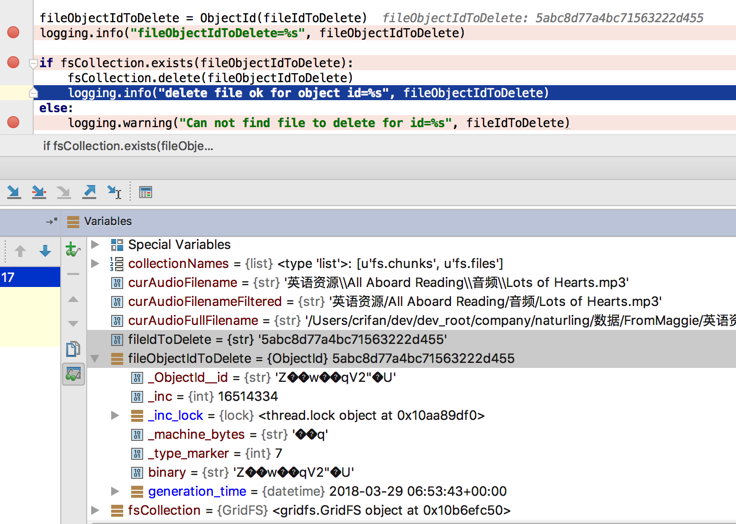Click the Variables panel icon
The height and width of the screenshot is (524, 736).
[73, 221]
